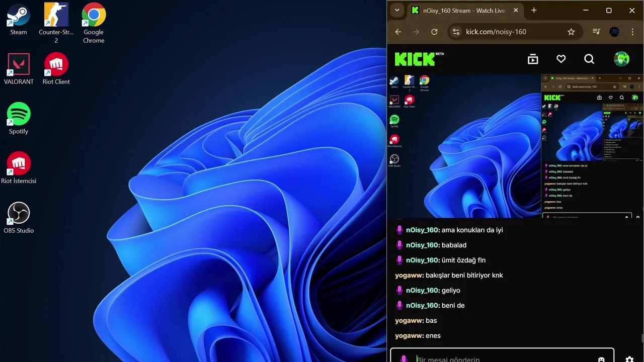Open Kick browse videos icon
The width and height of the screenshot is (644, 362).
pyautogui.click(x=533, y=59)
